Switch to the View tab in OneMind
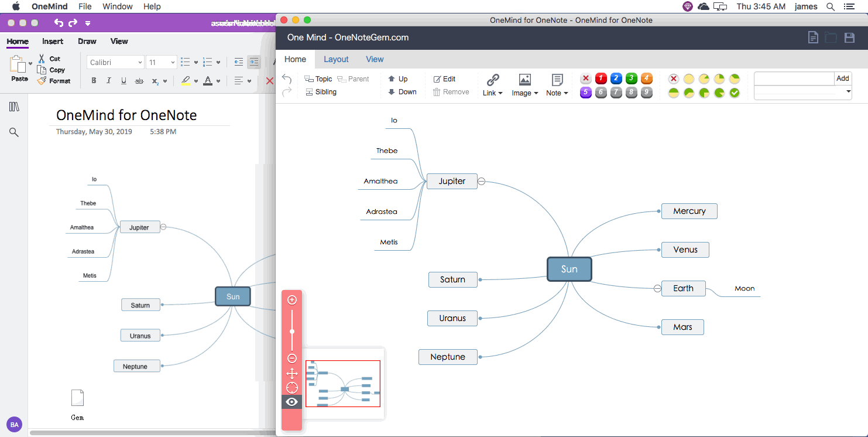868x437 pixels. coord(375,59)
